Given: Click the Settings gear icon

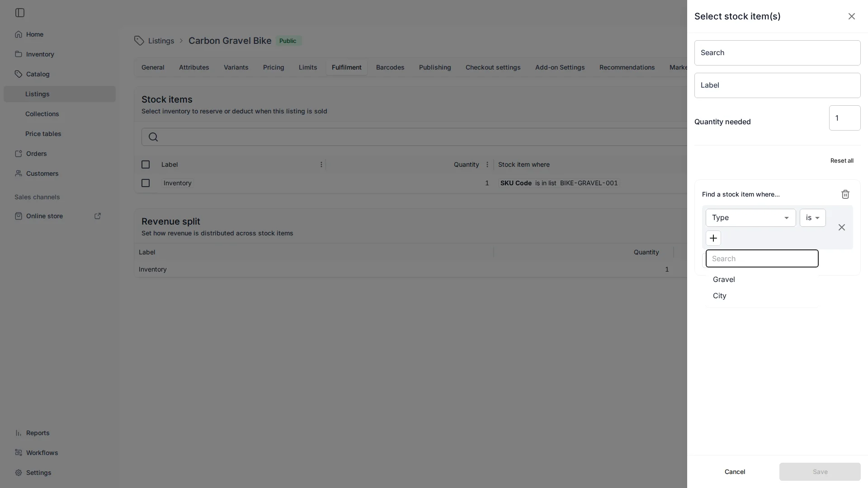Looking at the screenshot, I should pos(19,473).
